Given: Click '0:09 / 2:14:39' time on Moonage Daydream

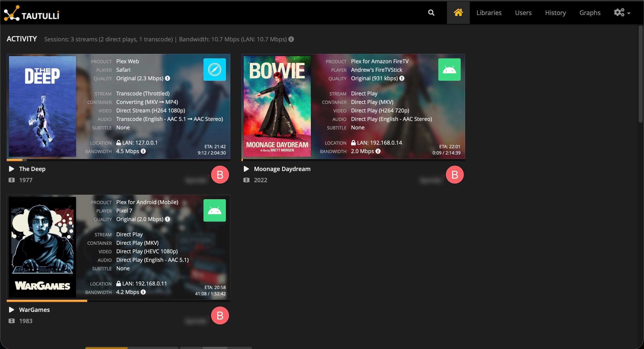Looking at the screenshot, I should pyautogui.click(x=446, y=153).
